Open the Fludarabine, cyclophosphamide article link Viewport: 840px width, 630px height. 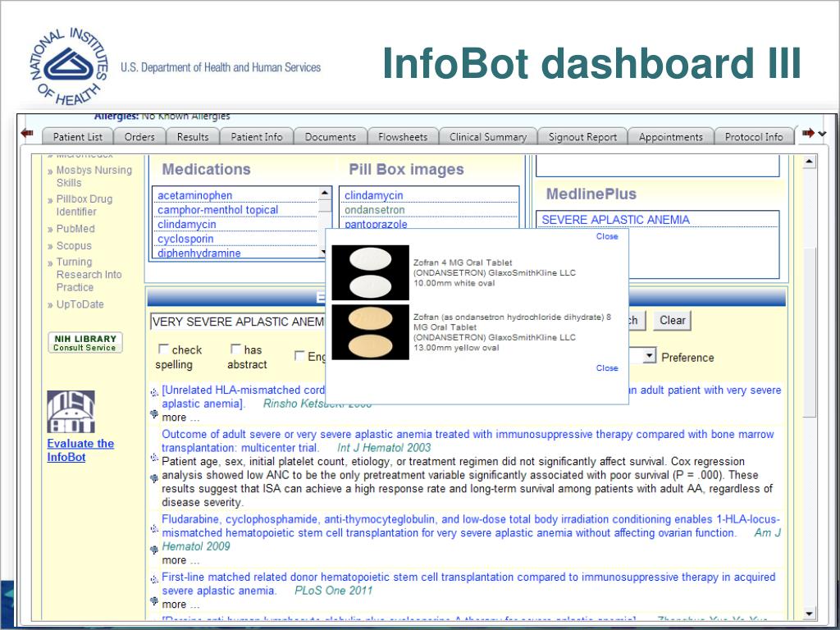pyautogui.click(x=471, y=526)
